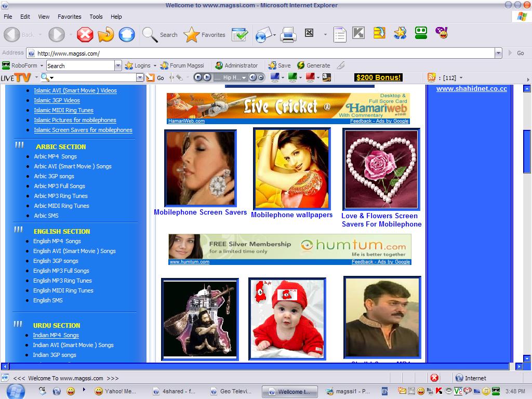Click the Yahoo Messenger toolbar icon

(441, 33)
